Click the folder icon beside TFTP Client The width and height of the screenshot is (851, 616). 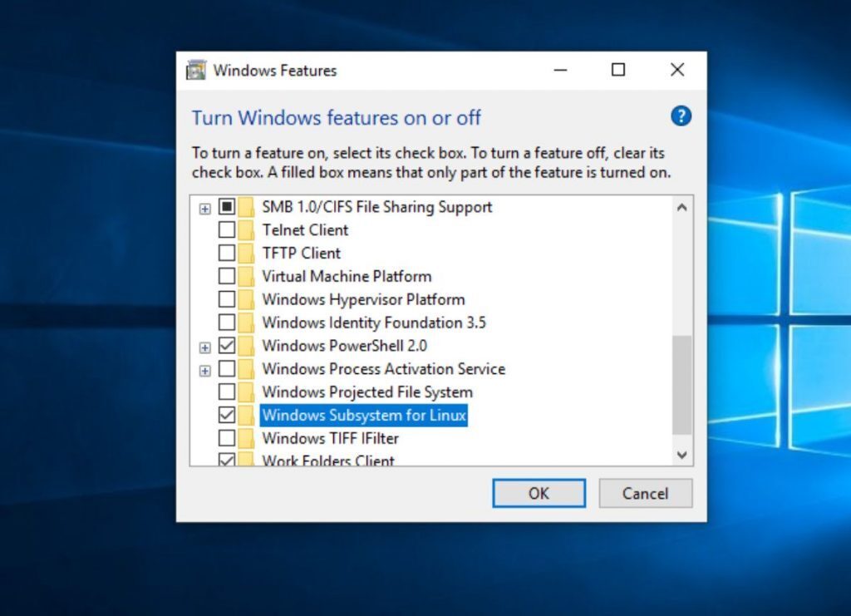coord(246,254)
